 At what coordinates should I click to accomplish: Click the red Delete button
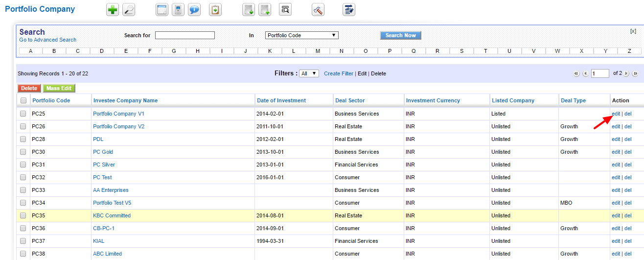point(29,88)
